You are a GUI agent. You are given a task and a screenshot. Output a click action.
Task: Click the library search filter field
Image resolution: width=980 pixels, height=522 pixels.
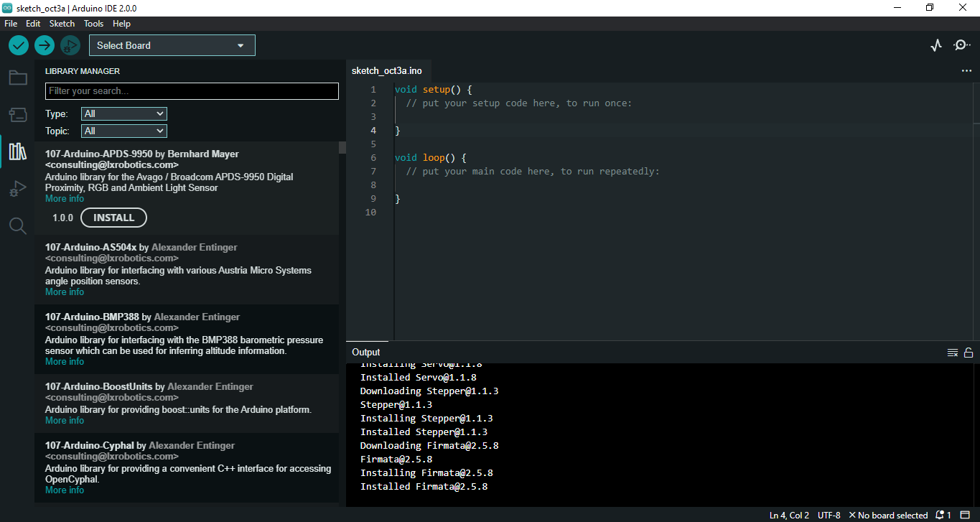point(192,91)
